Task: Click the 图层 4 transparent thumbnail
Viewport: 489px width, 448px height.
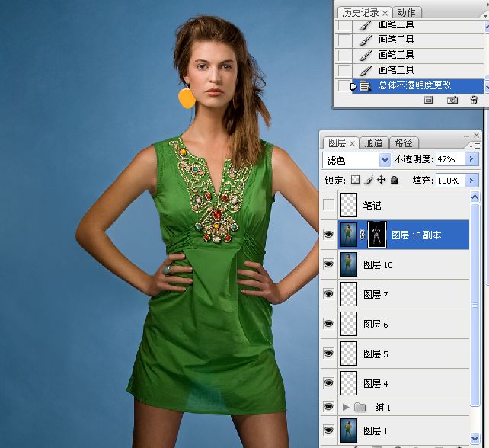Action: point(349,382)
